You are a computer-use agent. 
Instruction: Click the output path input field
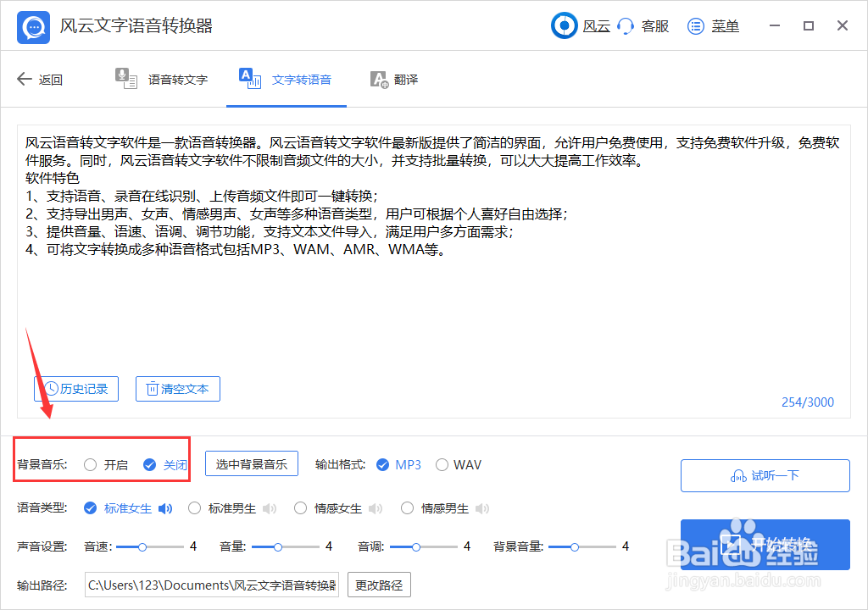pos(212,585)
